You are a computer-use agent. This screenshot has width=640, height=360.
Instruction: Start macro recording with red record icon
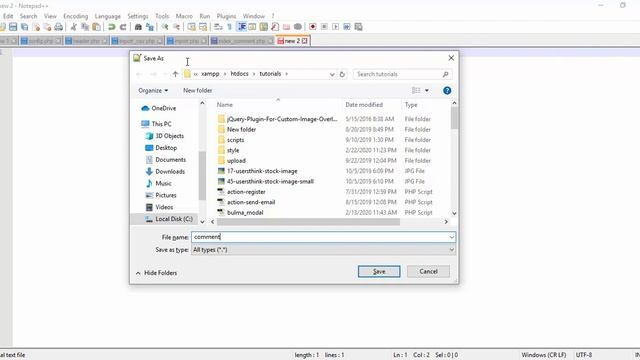click(x=313, y=27)
